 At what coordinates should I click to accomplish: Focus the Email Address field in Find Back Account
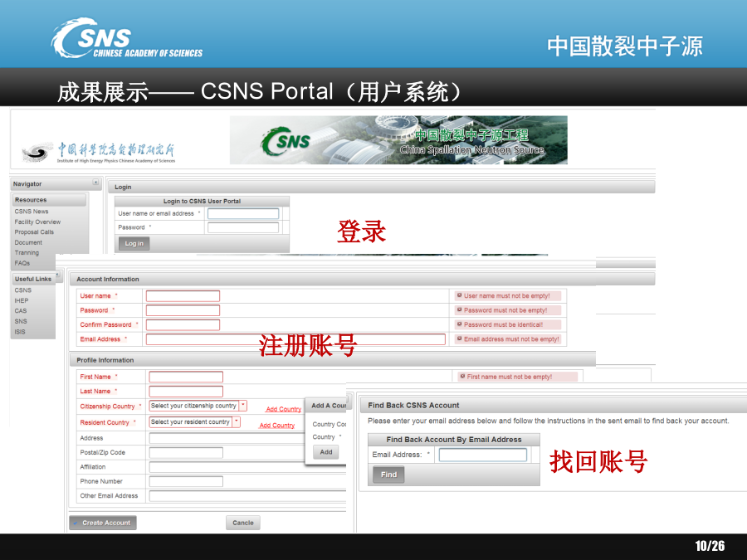coord(482,455)
